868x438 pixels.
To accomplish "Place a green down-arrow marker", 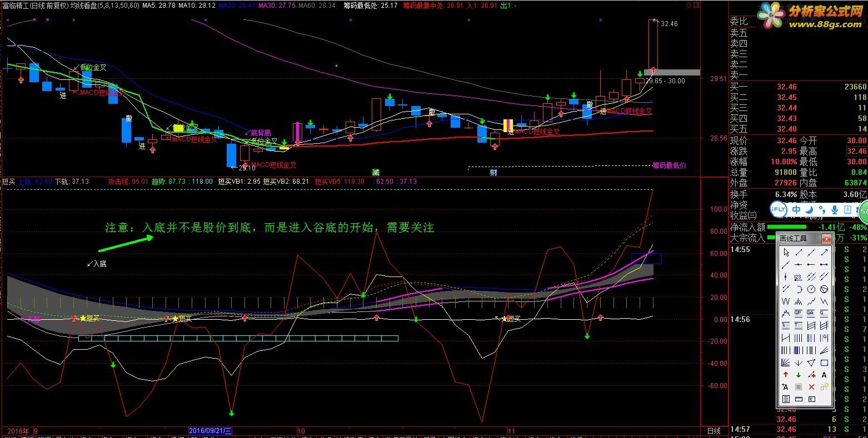I will pyautogui.click(x=799, y=375).
